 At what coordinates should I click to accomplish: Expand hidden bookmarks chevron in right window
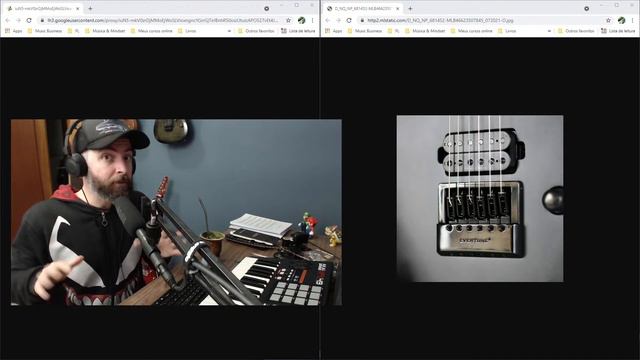point(549,31)
